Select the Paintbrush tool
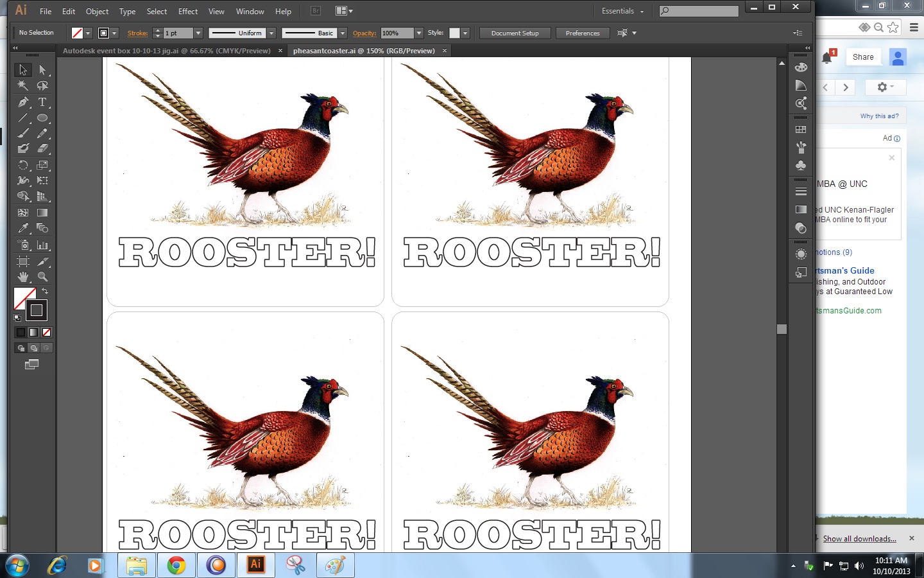This screenshot has width=924, height=578. pos(23,134)
